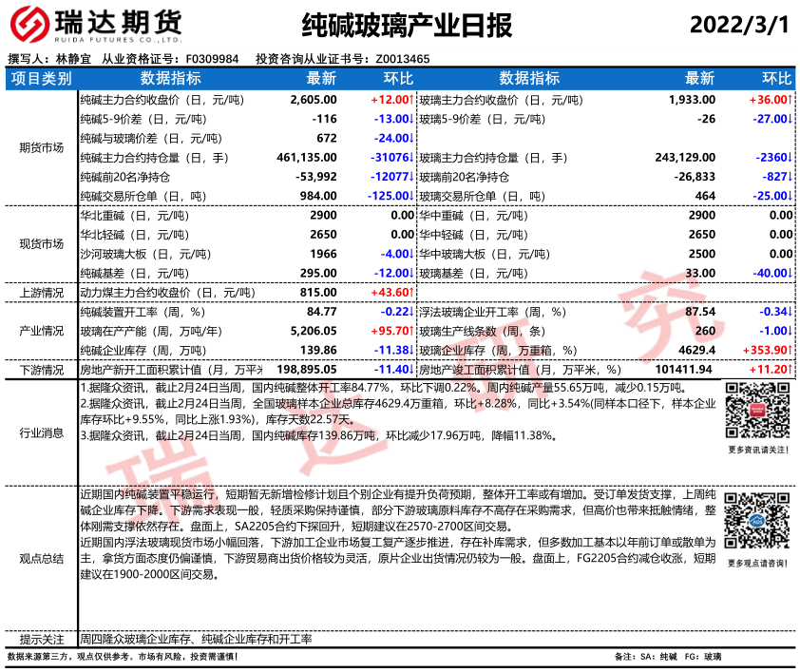Select the first 数据指标 column header
This screenshot has height=672, width=800.
point(170,79)
